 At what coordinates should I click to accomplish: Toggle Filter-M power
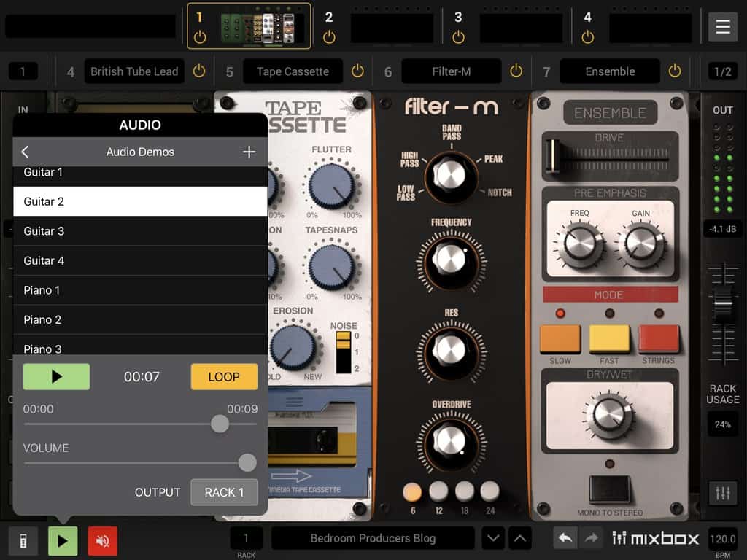516,71
